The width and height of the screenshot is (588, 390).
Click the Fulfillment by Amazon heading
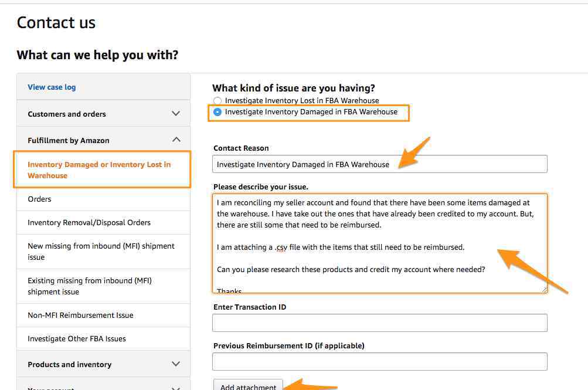69,140
